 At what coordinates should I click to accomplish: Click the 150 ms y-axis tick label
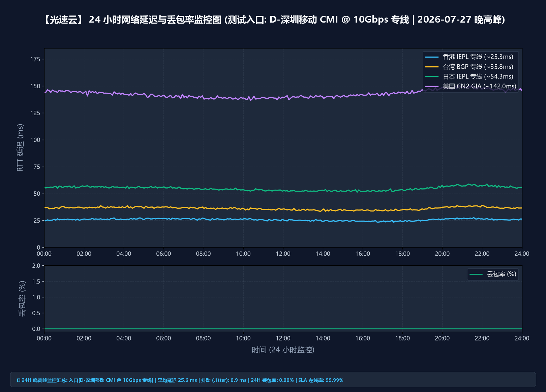tap(35, 86)
